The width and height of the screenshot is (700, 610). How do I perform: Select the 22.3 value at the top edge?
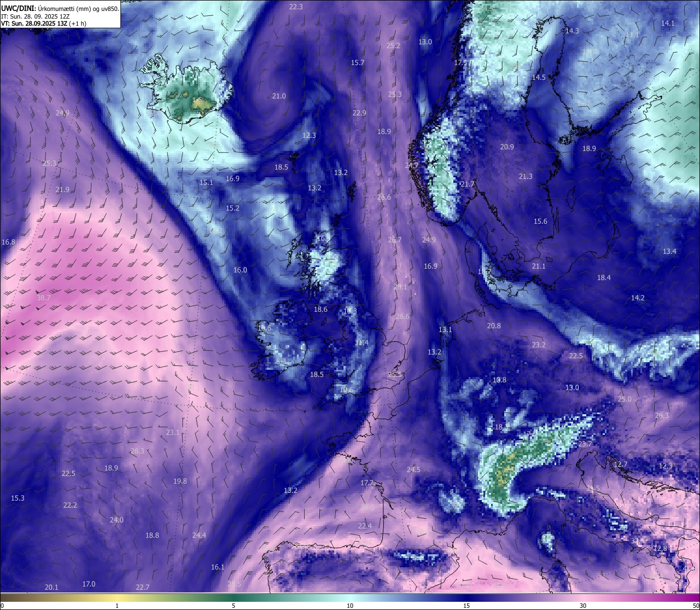pyautogui.click(x=296, y=7)
